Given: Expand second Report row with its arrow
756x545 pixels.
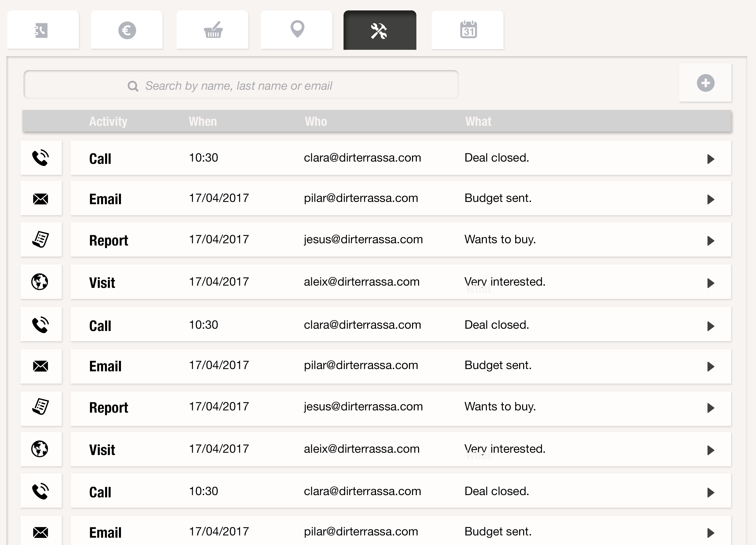Looking at the screenshot, I should tap(711, 408).
